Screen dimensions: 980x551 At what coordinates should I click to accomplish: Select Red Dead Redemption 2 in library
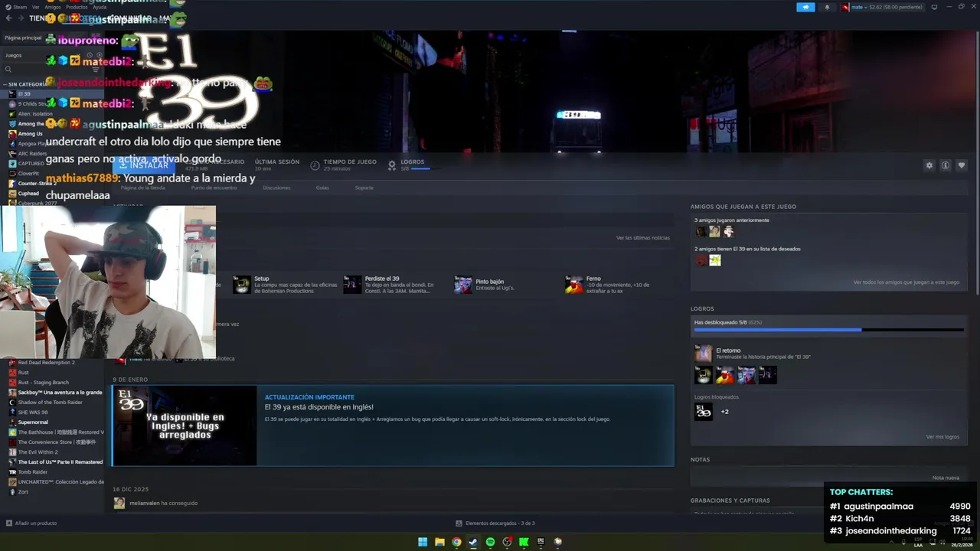click(46, 363)
